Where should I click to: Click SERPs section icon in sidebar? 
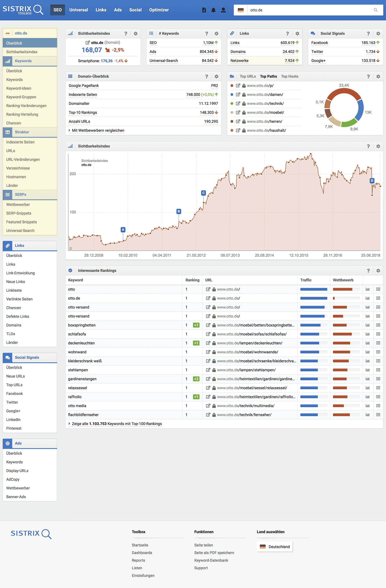coord(7,195)
